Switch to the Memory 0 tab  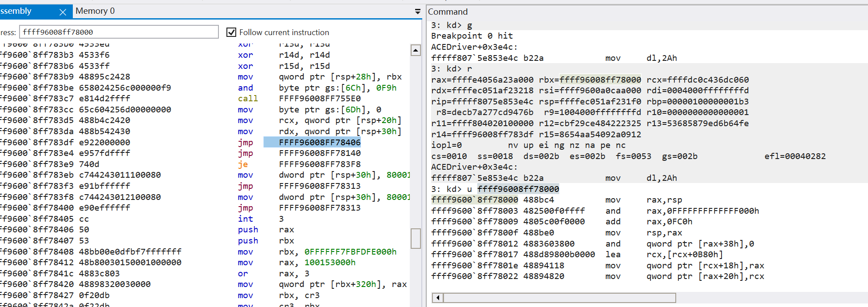[95, 11]
